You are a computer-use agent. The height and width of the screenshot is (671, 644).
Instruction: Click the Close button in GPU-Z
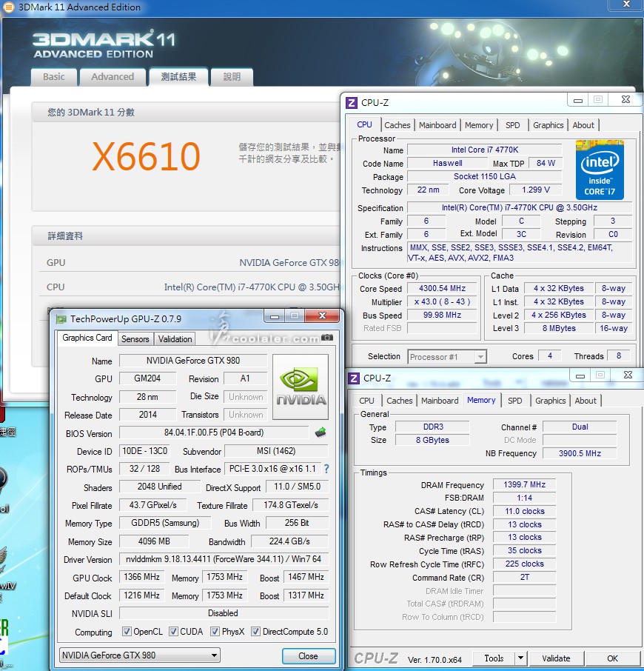[x=309, y=656]
